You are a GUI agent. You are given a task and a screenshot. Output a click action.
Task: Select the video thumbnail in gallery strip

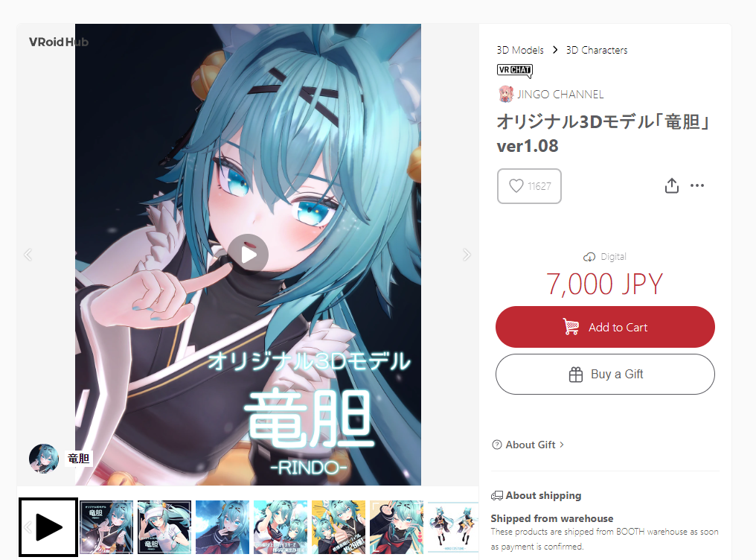pyautogui.click(x=48, y=527)
